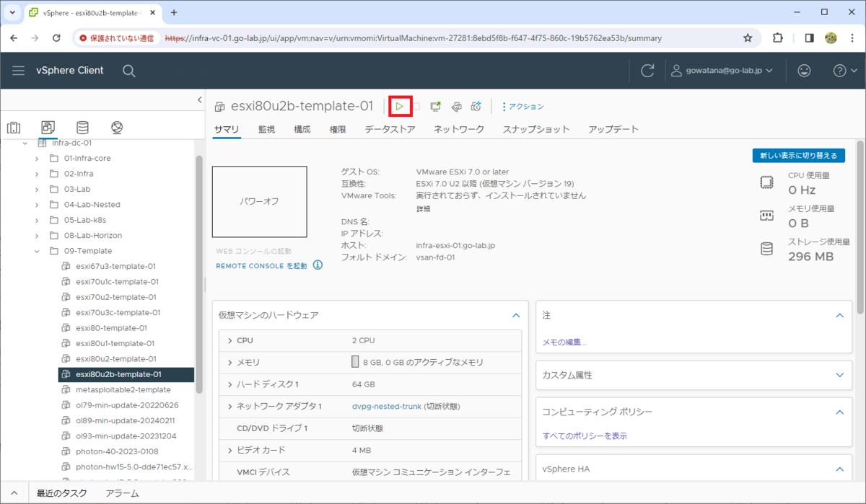Open the feedback smiley icon
The image size is (866, 504).
click(x=804, y=71)
